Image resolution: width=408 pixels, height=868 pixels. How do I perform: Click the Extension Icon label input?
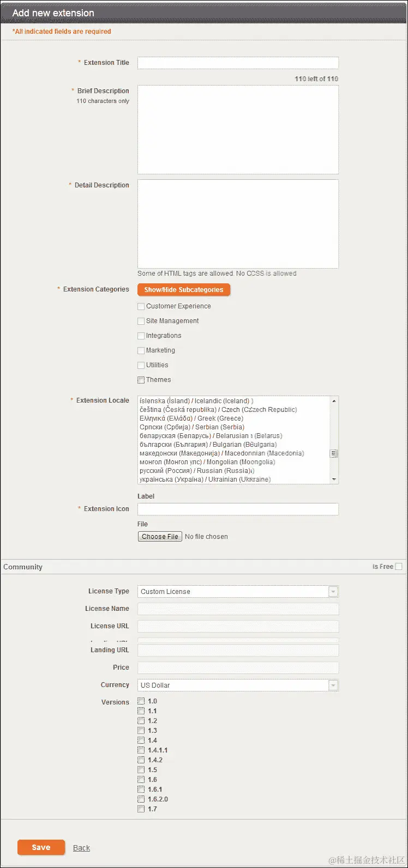pyautogui.click(x=238, y=509)
